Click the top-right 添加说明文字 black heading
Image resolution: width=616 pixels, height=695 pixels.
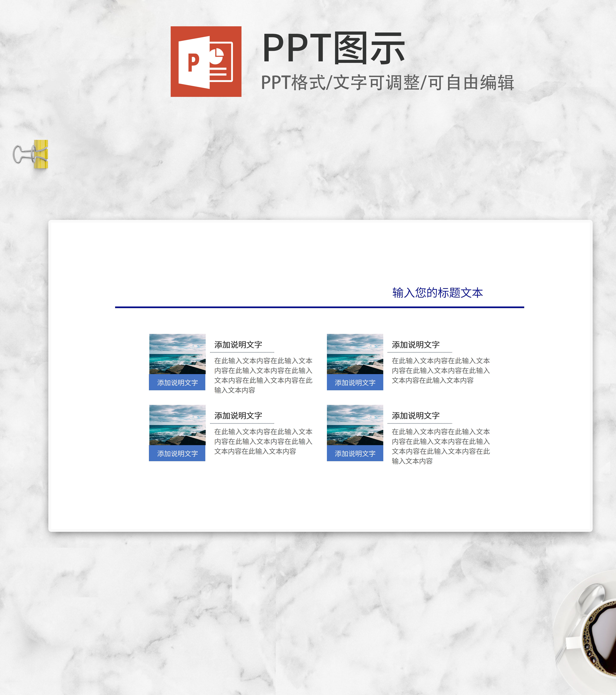click(x=416, y=345)
